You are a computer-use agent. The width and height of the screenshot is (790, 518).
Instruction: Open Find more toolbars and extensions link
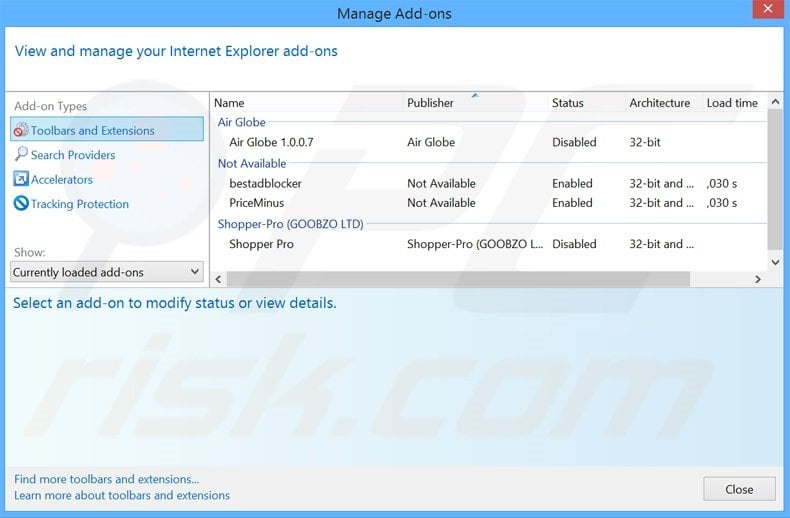click(106, 479)
